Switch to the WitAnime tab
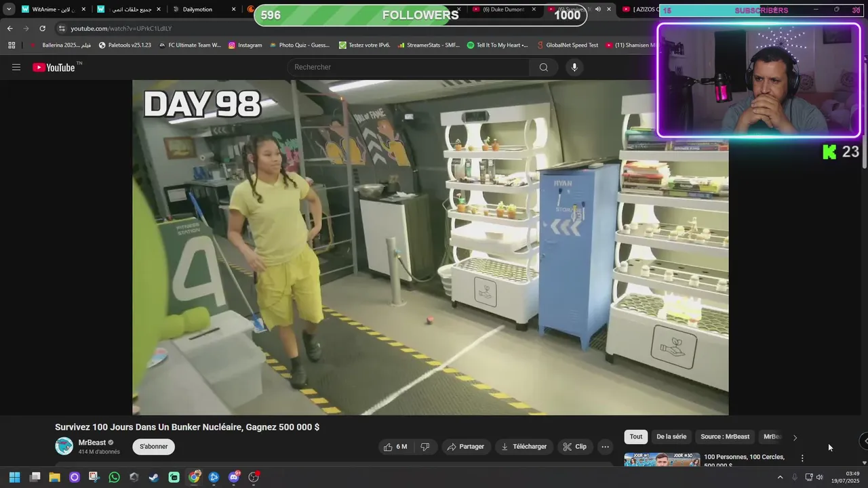Screen dimensions: 868x488 point(54,9)
